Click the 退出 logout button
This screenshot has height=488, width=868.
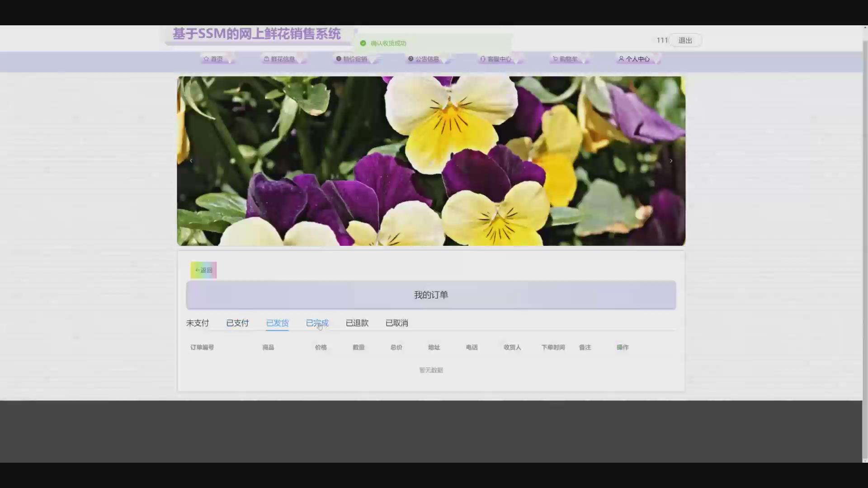click(x=685, y=40)
